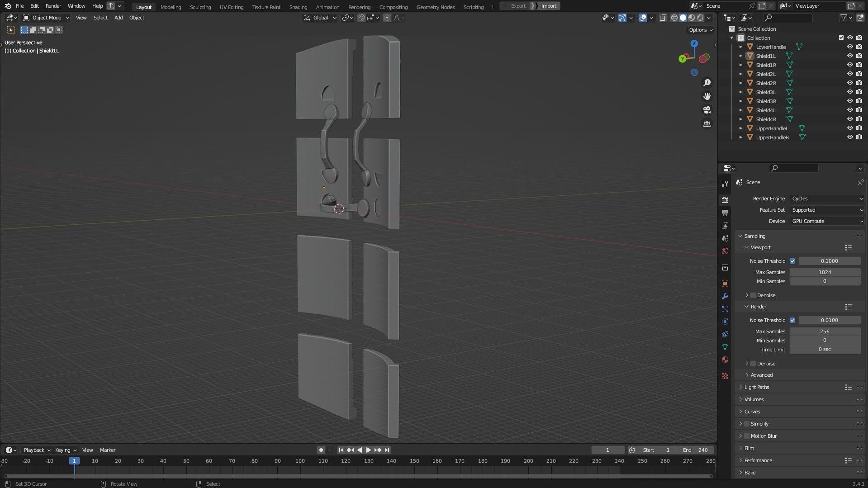
Task: Toggle X-ray in viewport header
Action: tap(663, 18)
